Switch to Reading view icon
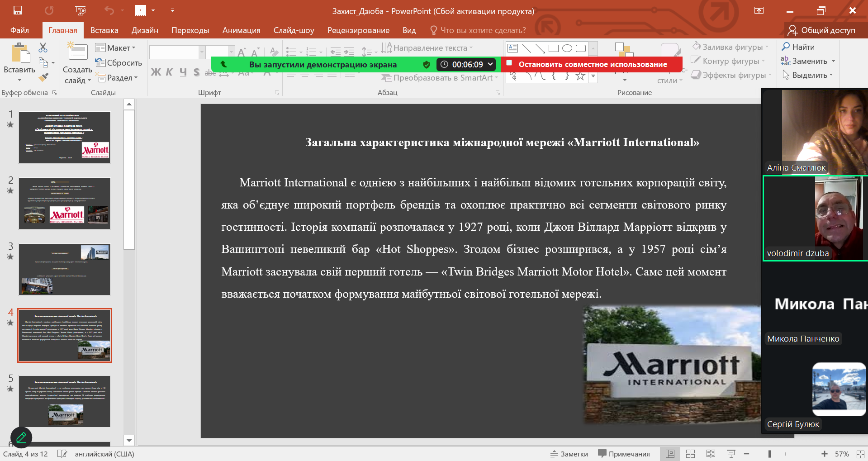This screenshot has width=868, height=461. coord(711,454)
